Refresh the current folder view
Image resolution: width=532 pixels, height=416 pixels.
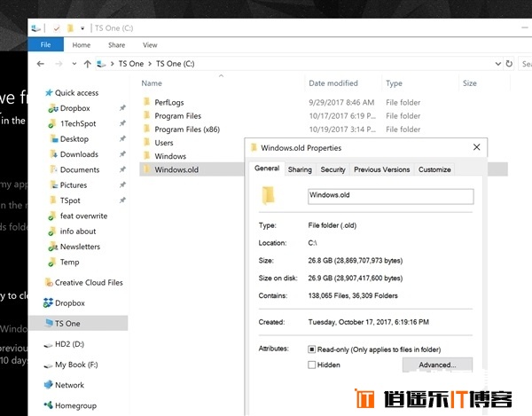click(x=509, y=64)
